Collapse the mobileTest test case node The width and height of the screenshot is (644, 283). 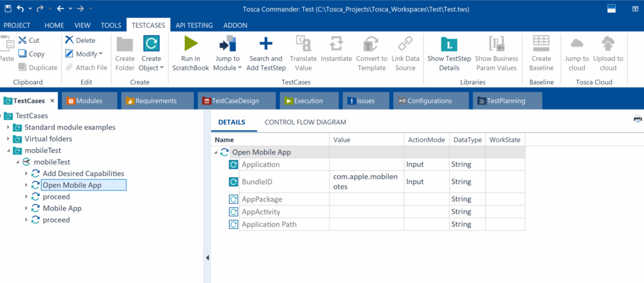pos(17,162)
